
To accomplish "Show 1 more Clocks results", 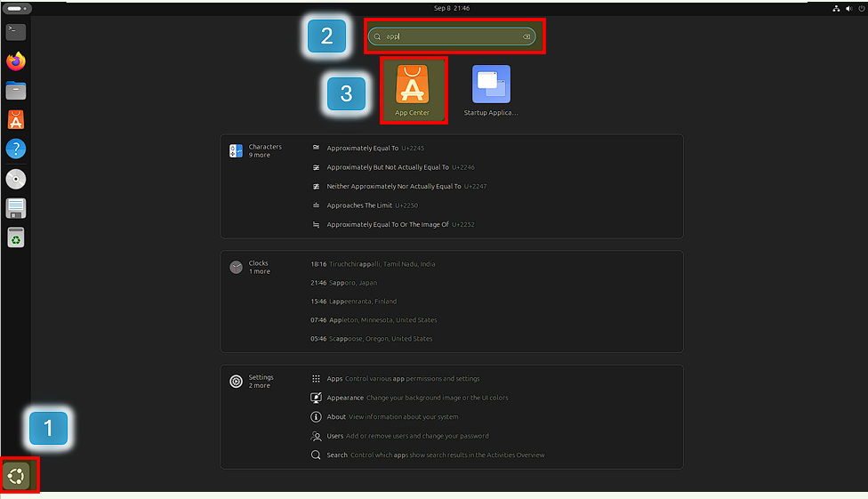I will point(259,271).
